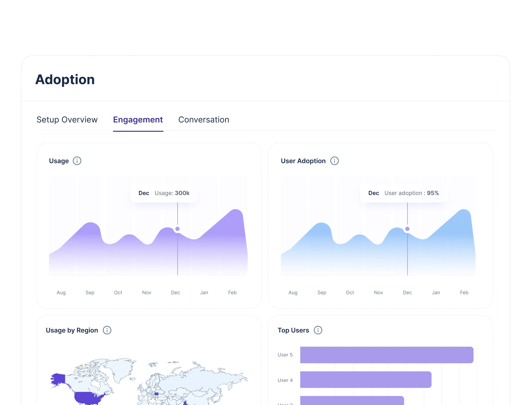Viewport: 532px width, 405px height.
Task: Switch to the Conversation tab
Action: pyautogui.click(x=204, y=120)
